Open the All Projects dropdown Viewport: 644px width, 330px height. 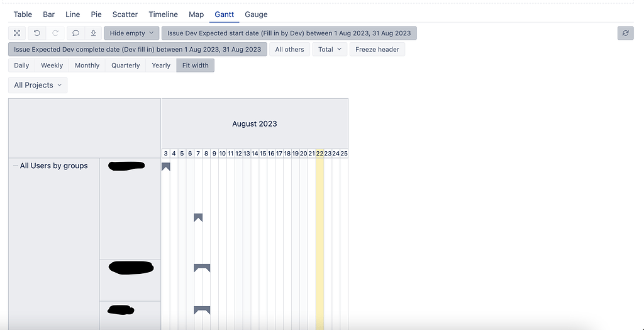click(38, 85)
